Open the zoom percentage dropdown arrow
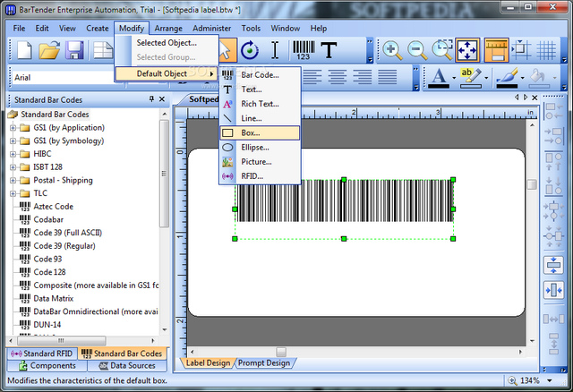The height and width of the screenshot is (392, 573). (549, 380)
